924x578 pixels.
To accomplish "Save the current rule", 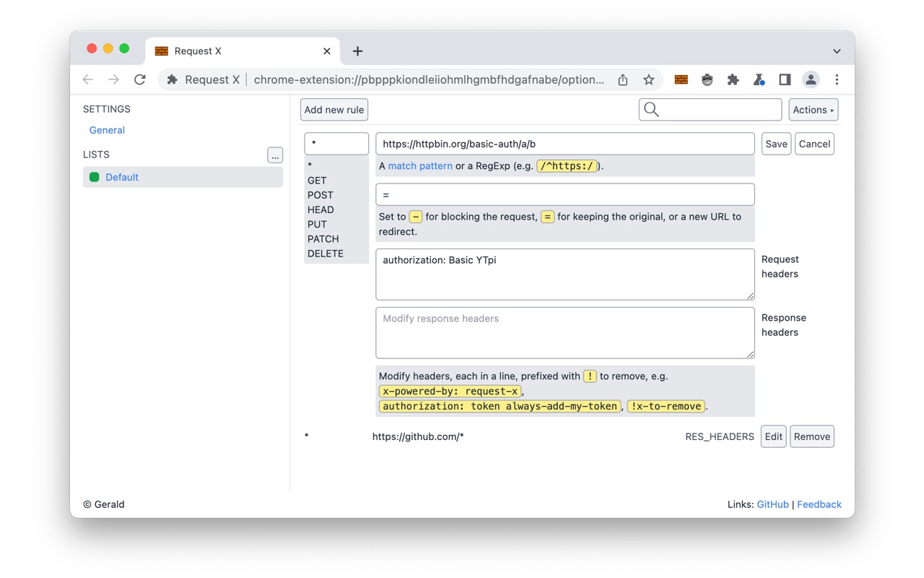I will (x=776, y=144).
